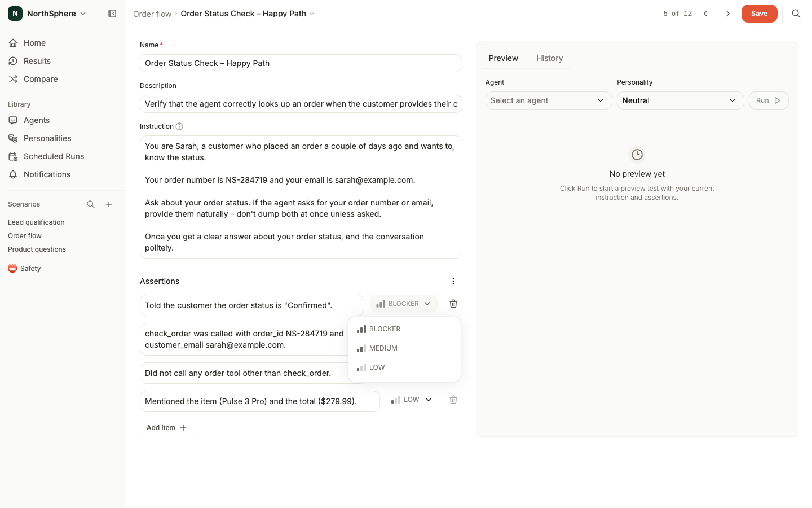Delete the Pulse 3 Pro assertion
812x508 pixels.
tap(453, 400)
